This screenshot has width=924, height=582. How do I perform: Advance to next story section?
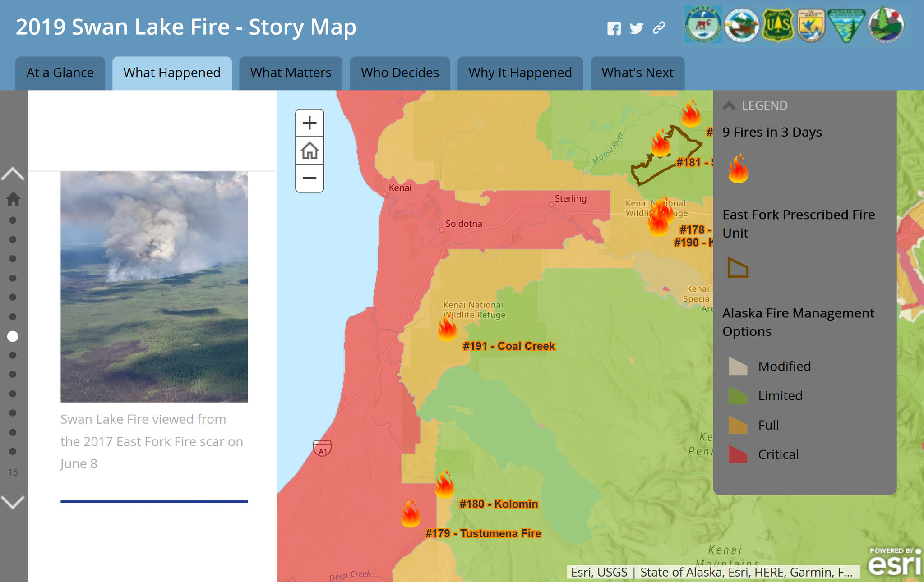coord(13,502)
